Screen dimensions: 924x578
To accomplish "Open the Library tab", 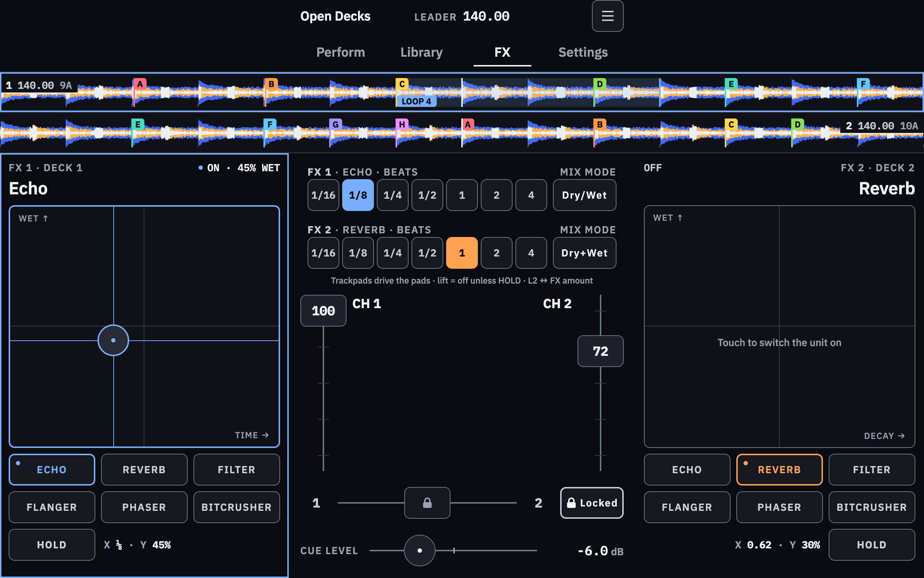I will [x=422, y=52].
